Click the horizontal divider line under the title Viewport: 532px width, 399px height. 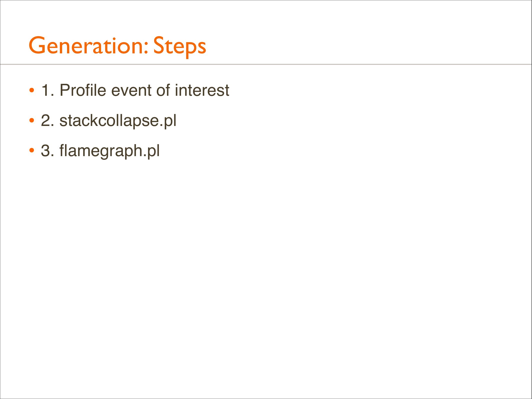click(x=266, y=64)
